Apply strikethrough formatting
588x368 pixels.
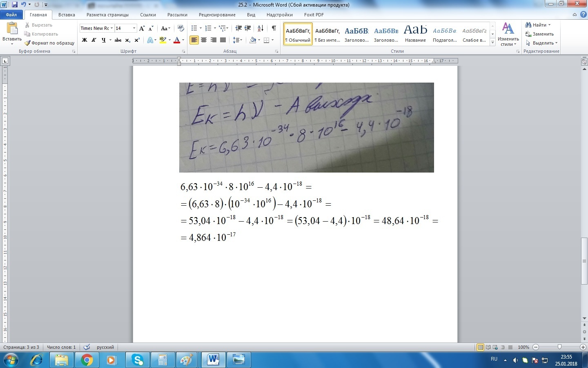click(x=118, y=40)
